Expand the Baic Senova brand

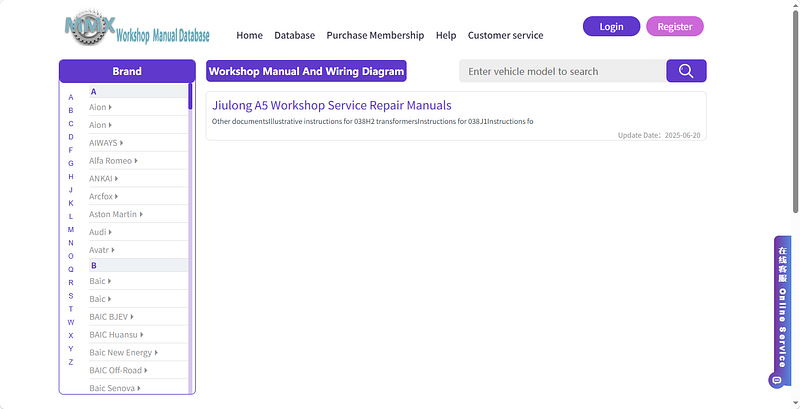click(115, 388)
